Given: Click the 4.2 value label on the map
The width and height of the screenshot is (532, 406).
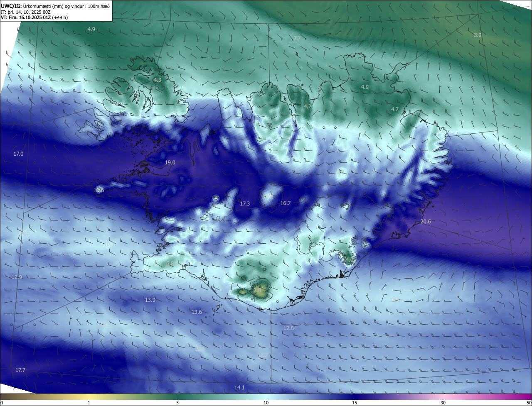Looking at the screenshot, I should pyautogui.click(x=307, y=107).
